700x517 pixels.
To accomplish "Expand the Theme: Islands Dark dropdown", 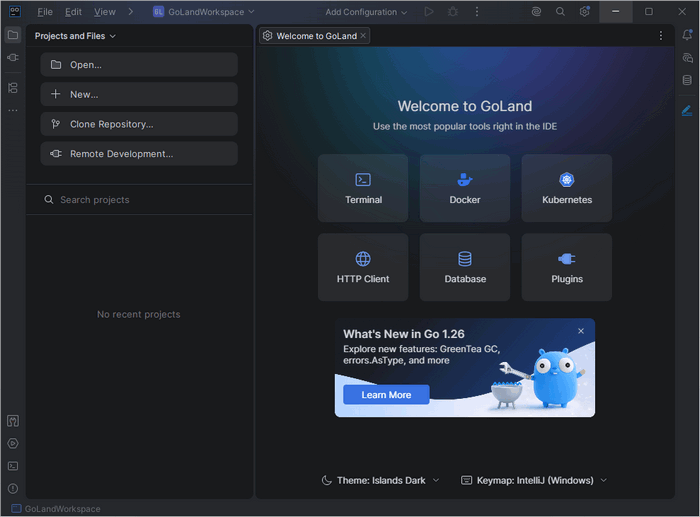I will point(380,480).
